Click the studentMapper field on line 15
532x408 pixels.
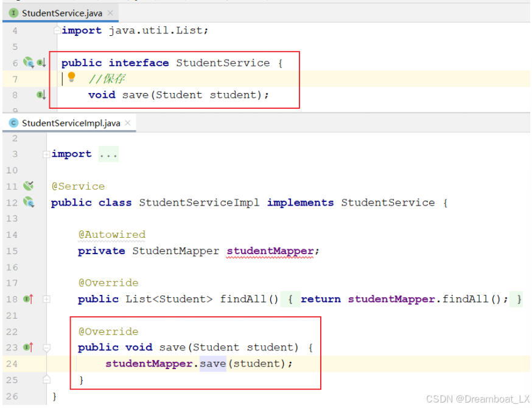coord(270,251)
